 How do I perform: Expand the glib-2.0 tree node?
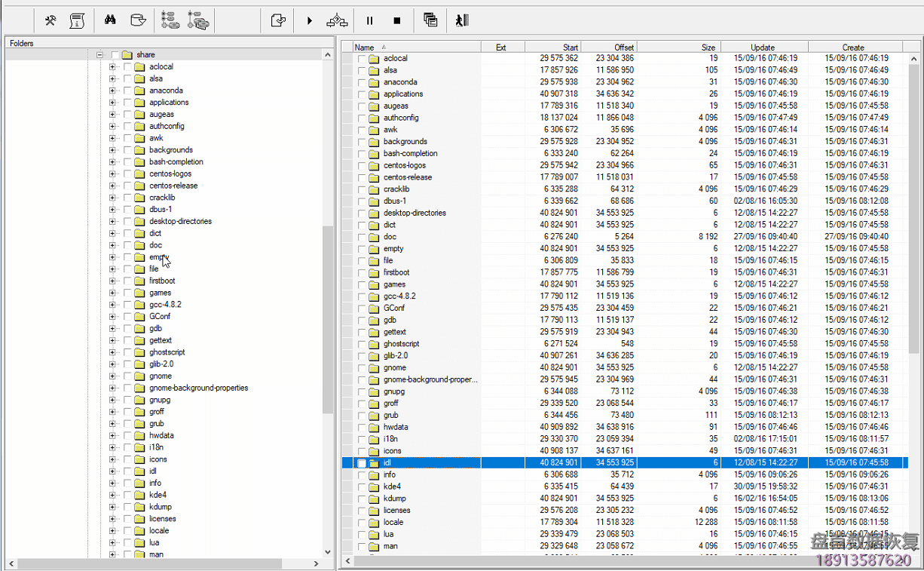tap(112, 364)
